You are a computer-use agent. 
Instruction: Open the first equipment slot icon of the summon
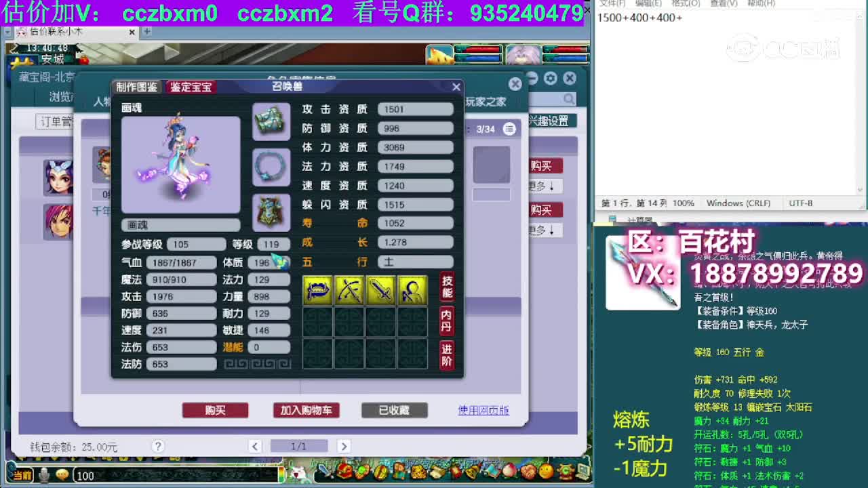(x=271, y=122)
